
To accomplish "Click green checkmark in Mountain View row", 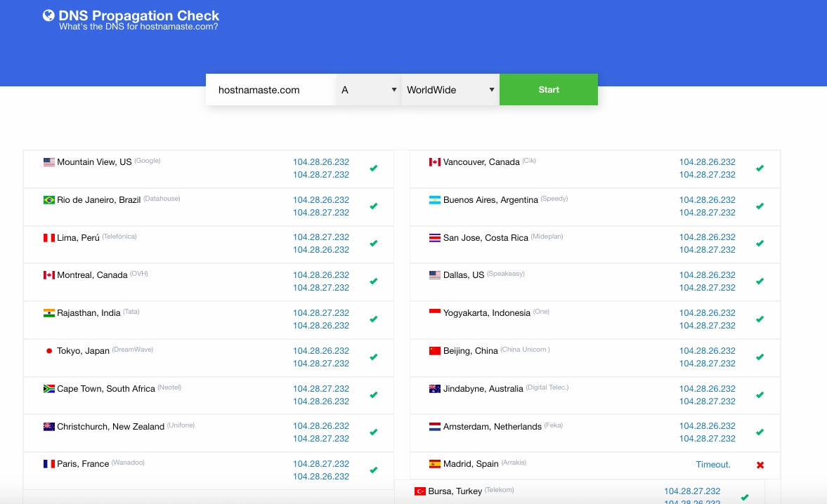I will tap(373, 168).
